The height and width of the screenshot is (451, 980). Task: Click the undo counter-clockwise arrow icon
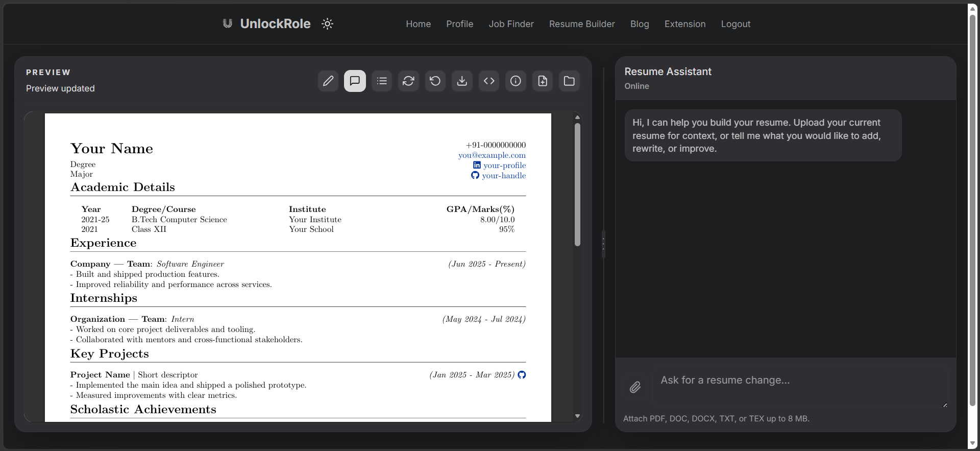[435, 81]
